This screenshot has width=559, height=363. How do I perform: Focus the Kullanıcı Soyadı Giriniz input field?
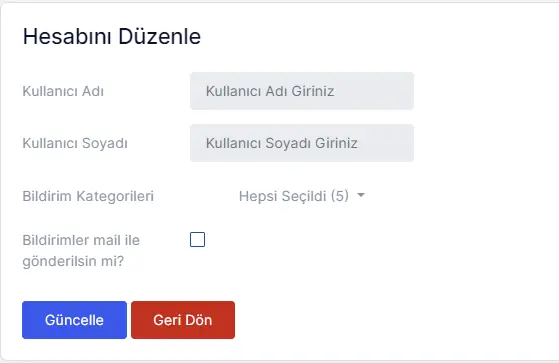tap(302, 143)
